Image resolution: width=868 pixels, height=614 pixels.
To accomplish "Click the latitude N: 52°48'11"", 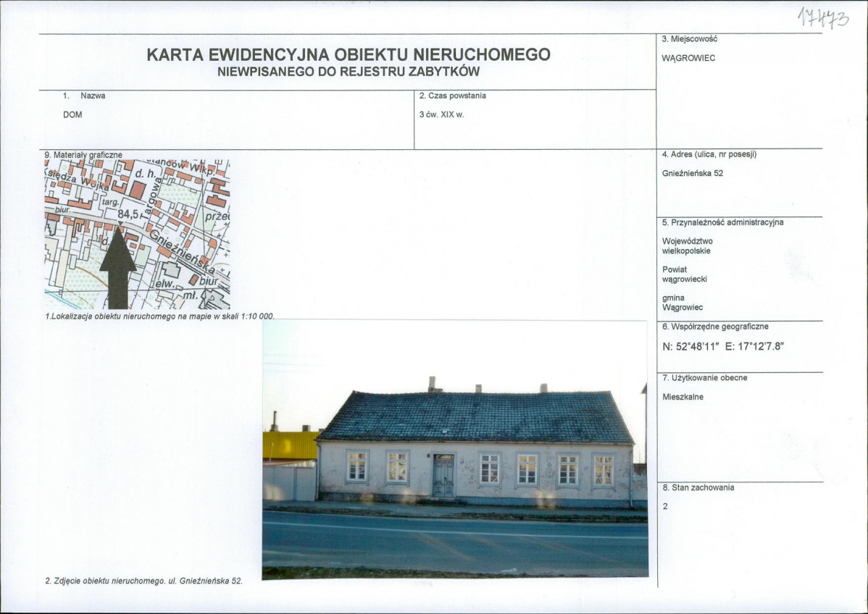I will [691, 347].
